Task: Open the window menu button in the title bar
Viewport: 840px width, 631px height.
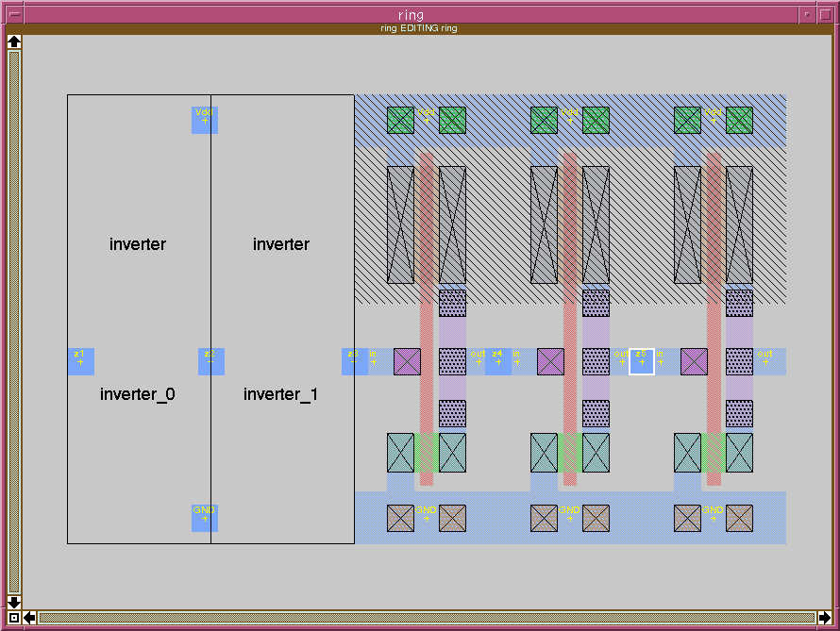Action: 15,14
